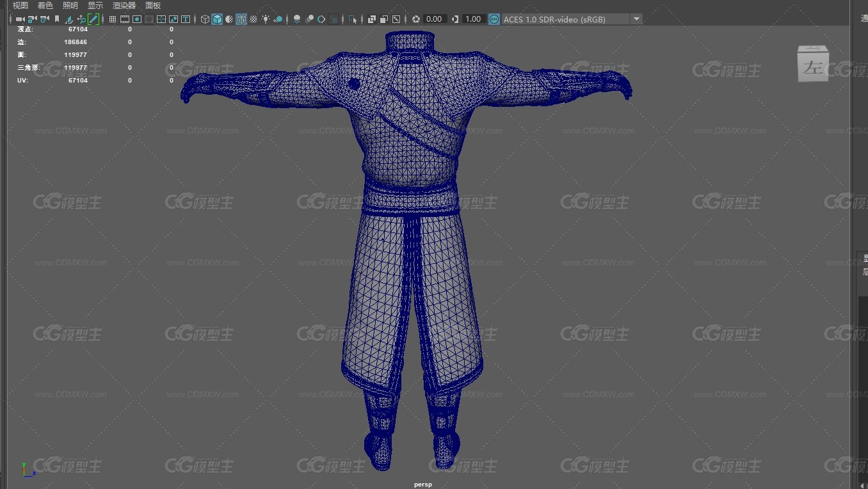Open the 显示 menu
The image size is (868, 489).
(x=95, y=5)
